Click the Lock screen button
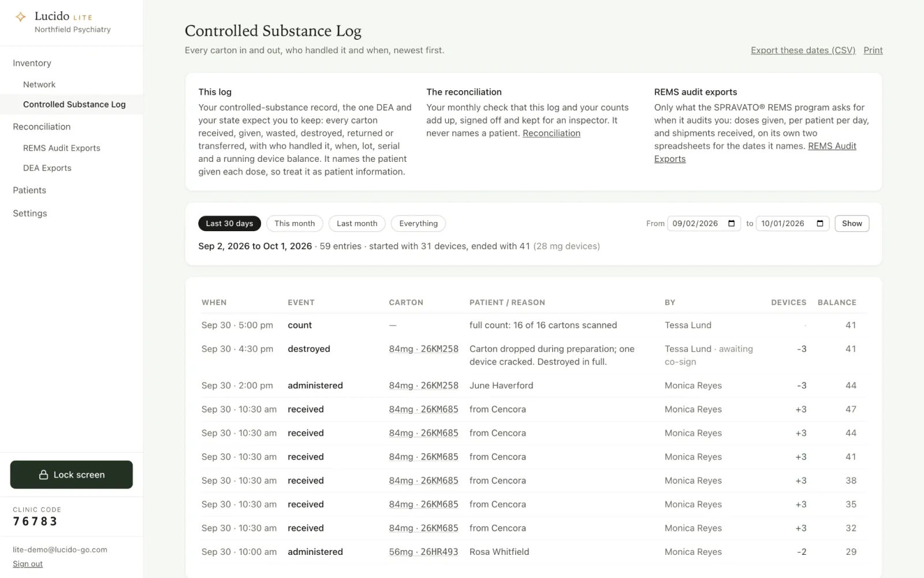The image size is (924, 578). tap(72, 475)
